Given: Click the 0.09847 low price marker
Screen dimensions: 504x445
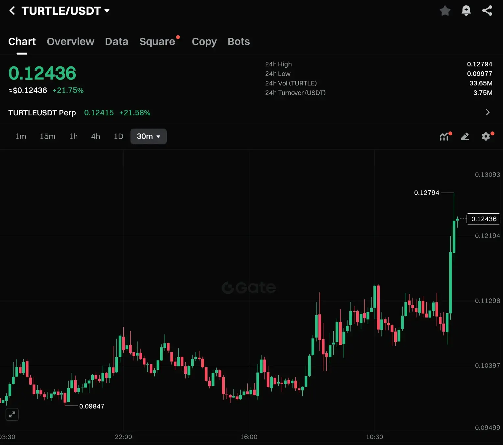Looking at the screenshot, I should [x=92, y=406].
